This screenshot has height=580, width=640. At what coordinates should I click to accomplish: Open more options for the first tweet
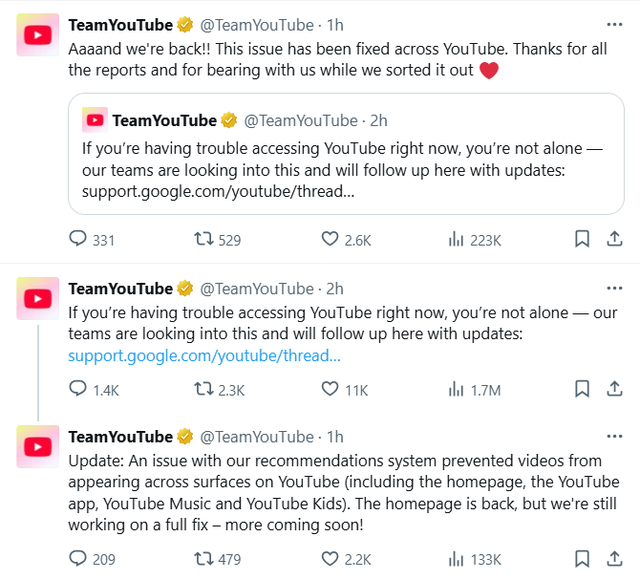click(613, 24)
